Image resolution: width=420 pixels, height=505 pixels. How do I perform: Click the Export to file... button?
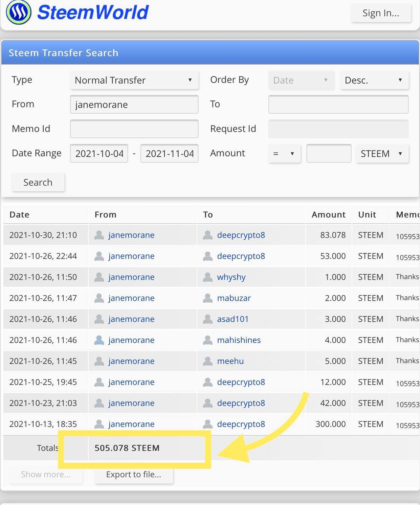pos(134,475)
